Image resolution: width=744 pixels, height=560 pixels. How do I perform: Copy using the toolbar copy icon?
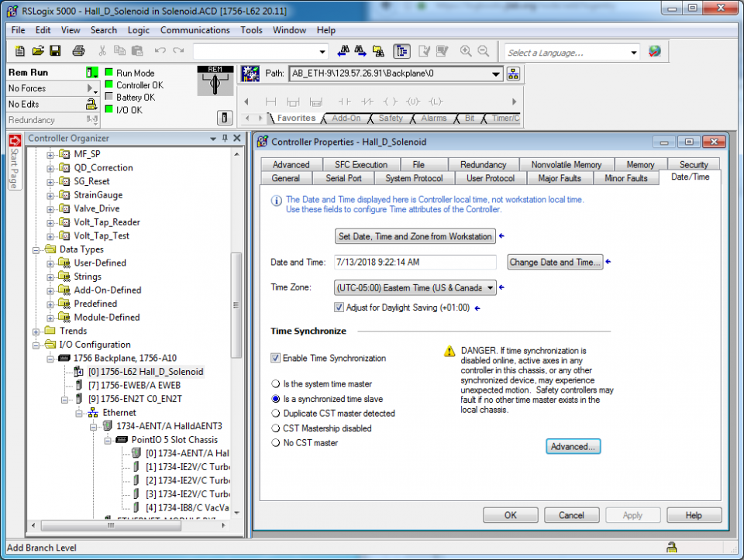point(119,51)
